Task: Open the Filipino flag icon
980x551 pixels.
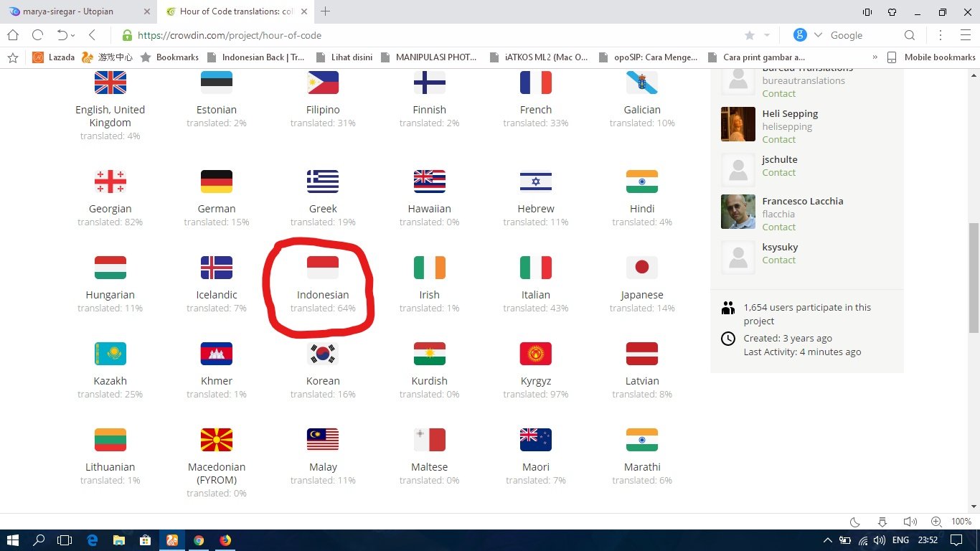Action: pyautogui.click(x=323, y=83)
